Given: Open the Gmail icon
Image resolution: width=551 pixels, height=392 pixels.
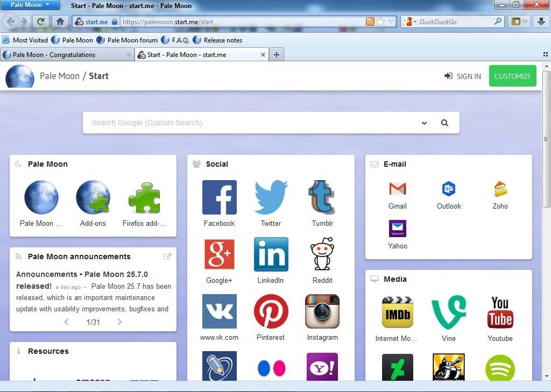Looking at the screenshot, I should (x=398, y=189).
